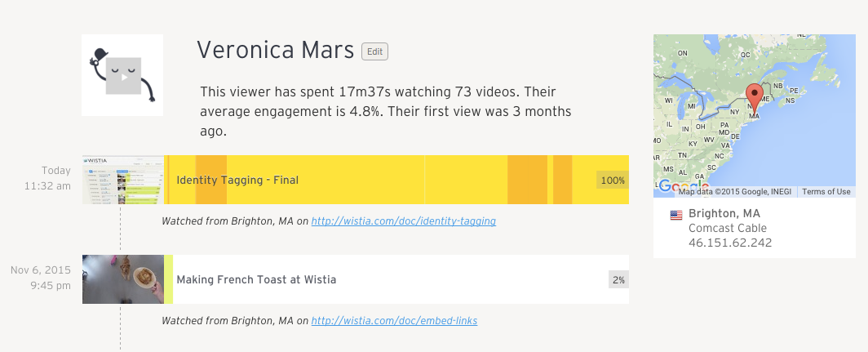
Task: Click the viewer avatar icon
Action: click(122, 75)
